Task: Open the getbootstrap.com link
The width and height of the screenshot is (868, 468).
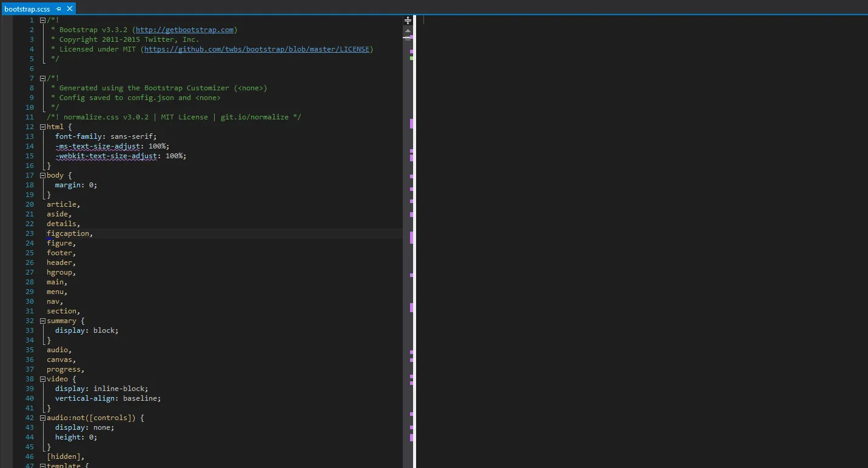Action: pos(184,30)
